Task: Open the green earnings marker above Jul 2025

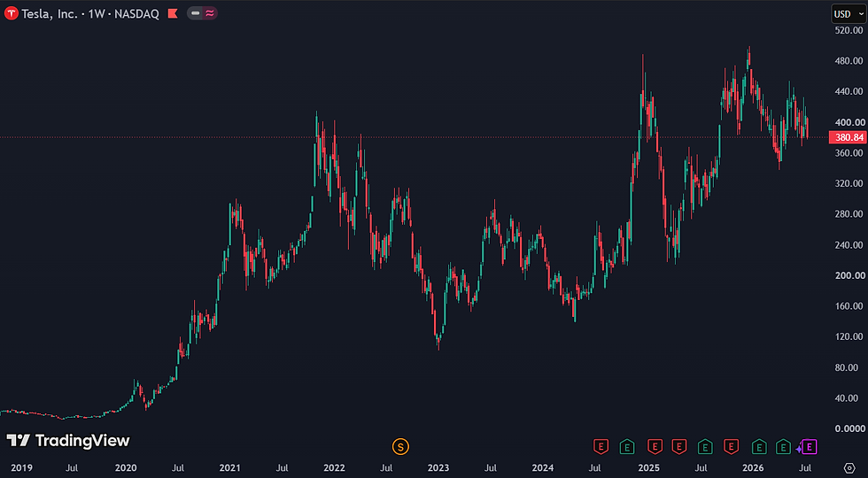Action: coord(705,446)
